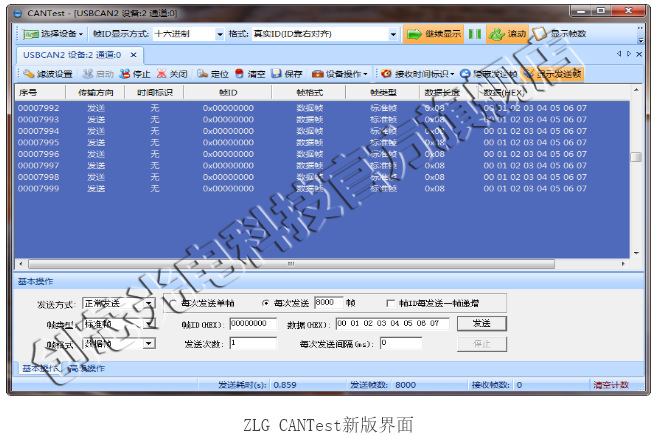658x435 pixels.
Task: Click the green 继续显示 arrow button
Action: tap(433, 34)
